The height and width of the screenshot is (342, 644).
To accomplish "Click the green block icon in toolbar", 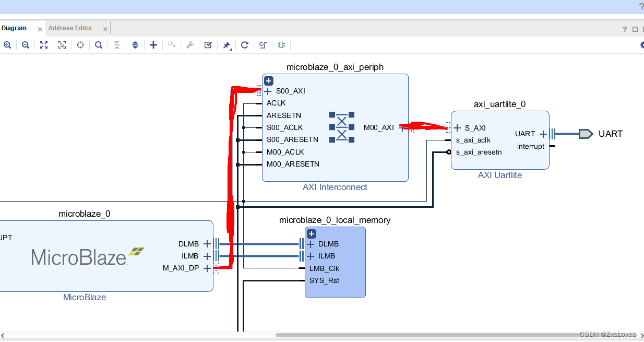I will pyautogui.click(x=281, y=45).
